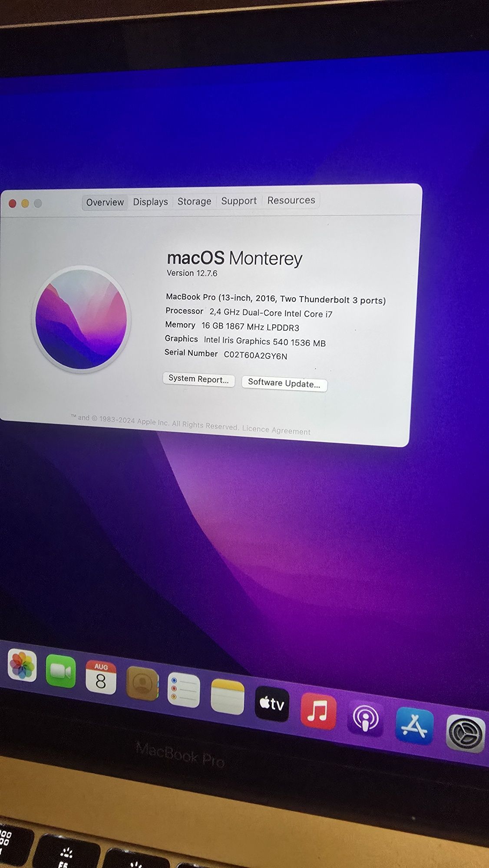Minimize the About This Mac window
This screenshot has height=868, width=489.
(x=25, y=203)
